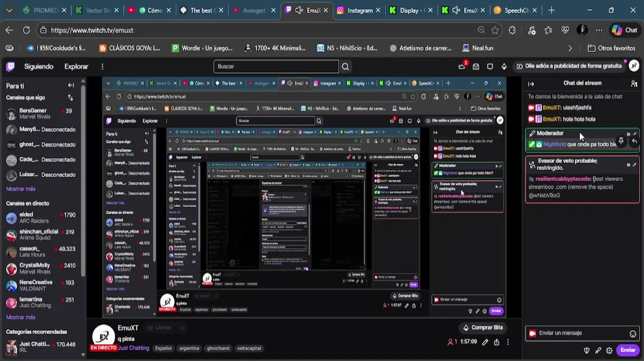Open the shield mod tools icon
The width and height of the screenshot is (644, 361).
point(587,350)
